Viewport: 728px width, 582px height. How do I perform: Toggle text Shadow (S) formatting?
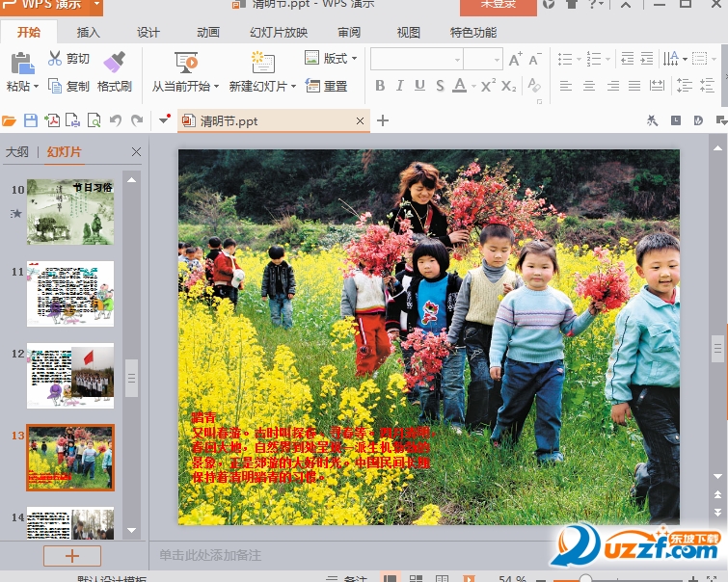click(440, 86)
